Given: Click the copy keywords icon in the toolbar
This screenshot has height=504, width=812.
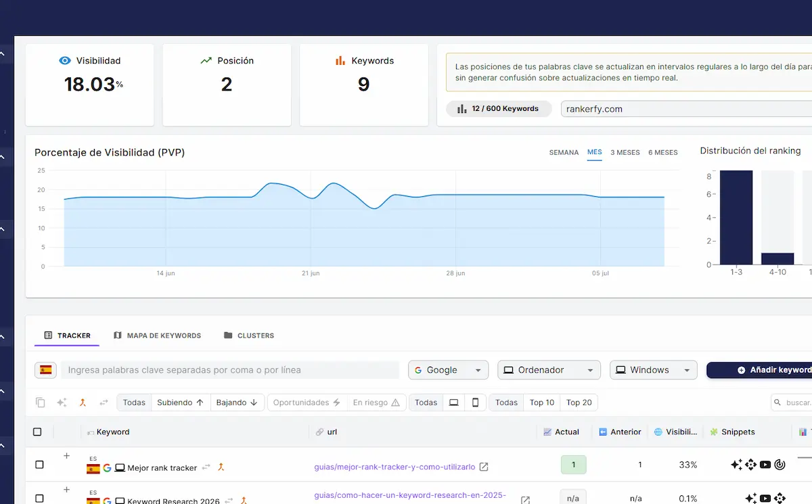Looking at the screenshot, I should (x=40, y=403).
